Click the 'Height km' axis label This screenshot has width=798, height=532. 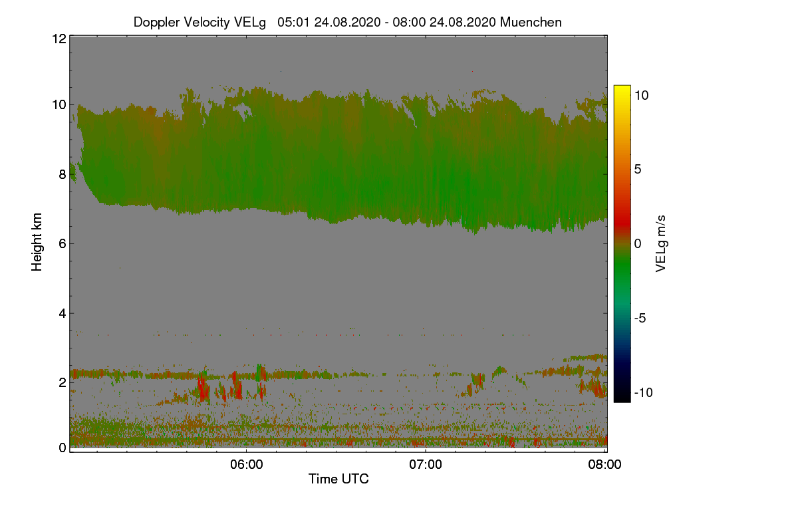click(x=37, y=243)
